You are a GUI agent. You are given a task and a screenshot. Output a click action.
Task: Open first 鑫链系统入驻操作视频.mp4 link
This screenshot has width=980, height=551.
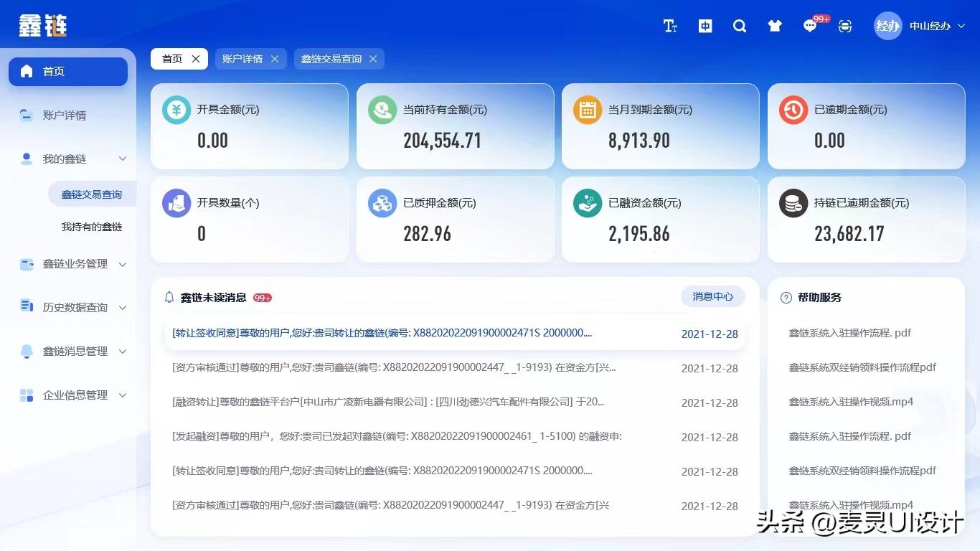click(x=851, y=402)
